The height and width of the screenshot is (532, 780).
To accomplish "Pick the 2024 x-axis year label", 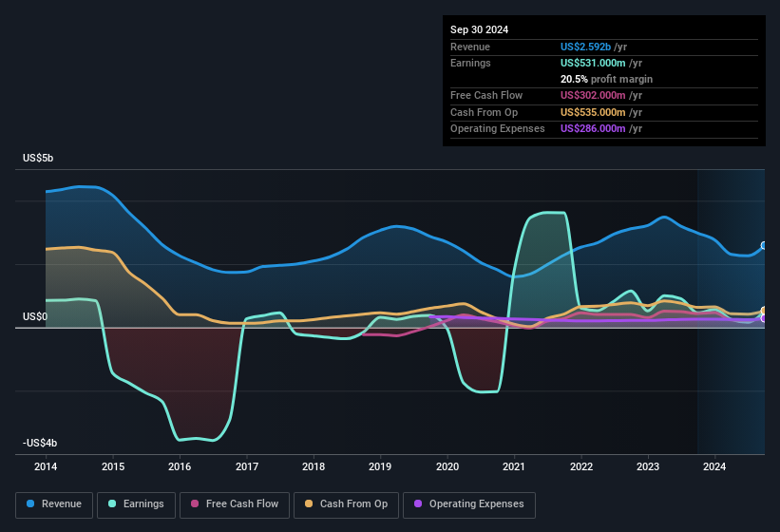I will click(714, 466).
